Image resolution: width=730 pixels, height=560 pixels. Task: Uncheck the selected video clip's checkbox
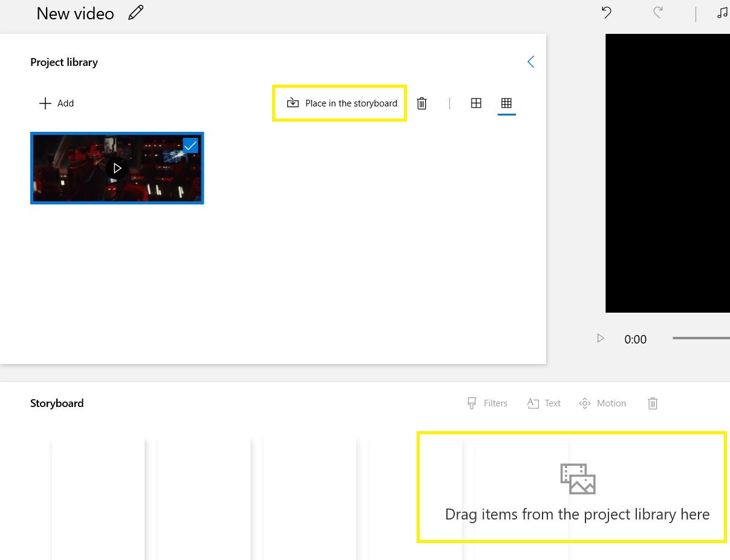click(x=190, y=145)
